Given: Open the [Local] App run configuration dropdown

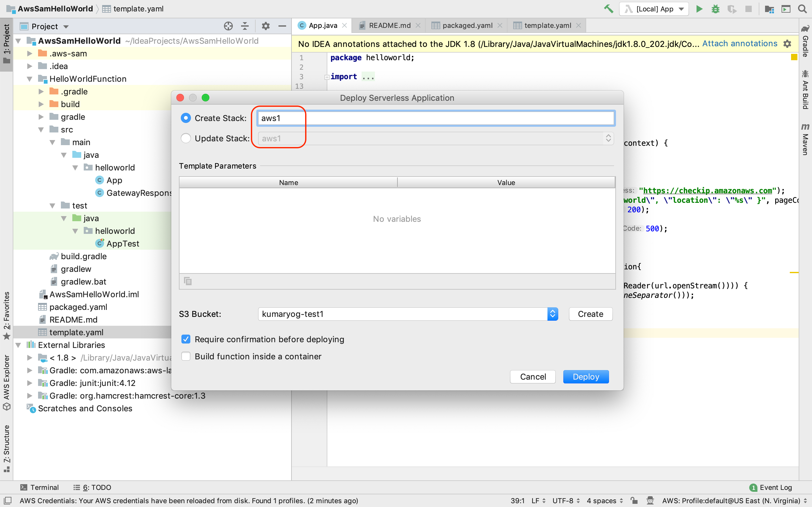Looking at the screenshot, I should 654,9.
